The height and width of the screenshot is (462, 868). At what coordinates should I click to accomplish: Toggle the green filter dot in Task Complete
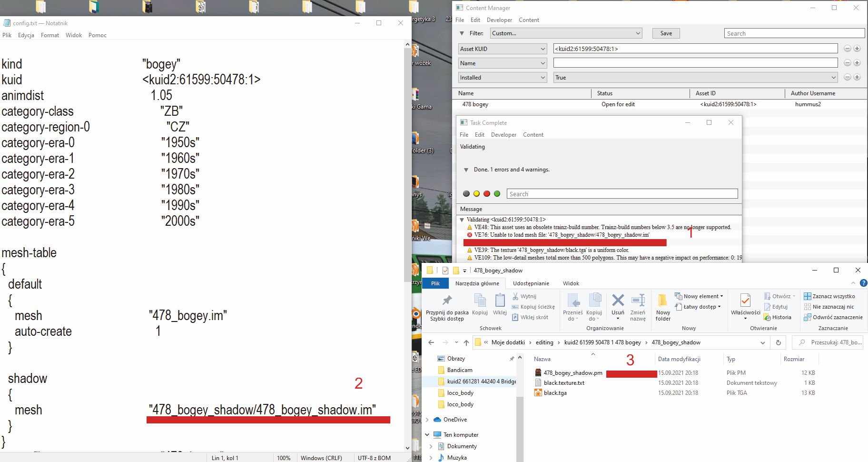[x=497, y=194]
